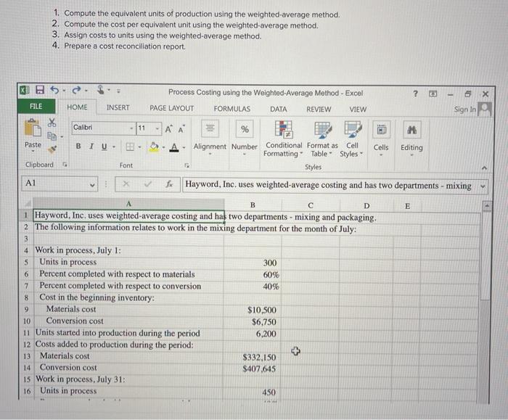
Task: Apply the font color button
Action: click(x=174, y=148)
